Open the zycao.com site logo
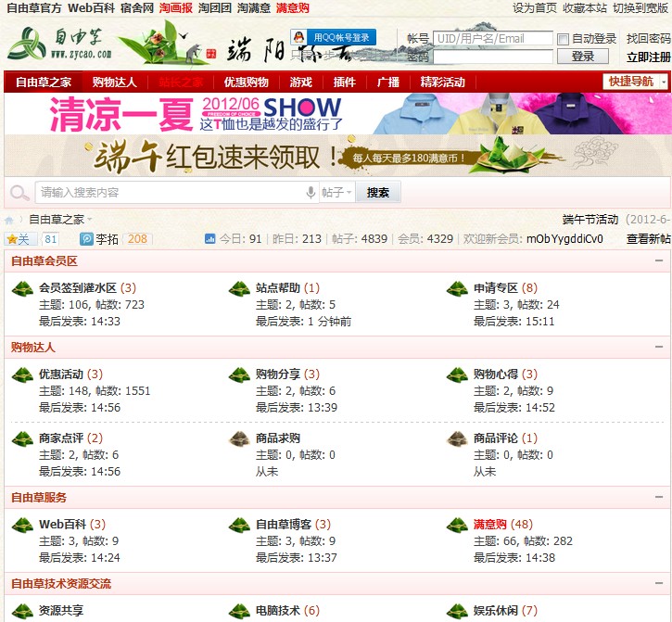The image size is (672, 622). 60,43
